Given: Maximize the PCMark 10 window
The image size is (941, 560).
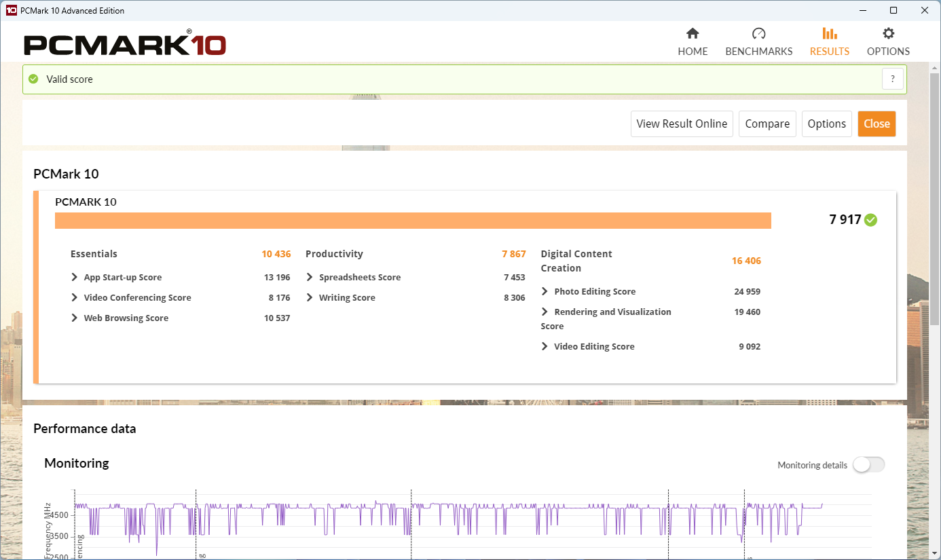Looking at the screenshot, I should 893,10.
